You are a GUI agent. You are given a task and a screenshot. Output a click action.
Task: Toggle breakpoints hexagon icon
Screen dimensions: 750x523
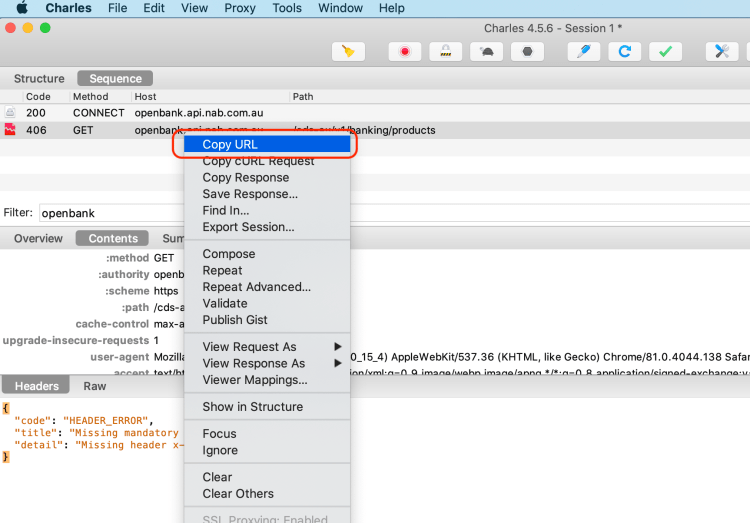[527, 51]
